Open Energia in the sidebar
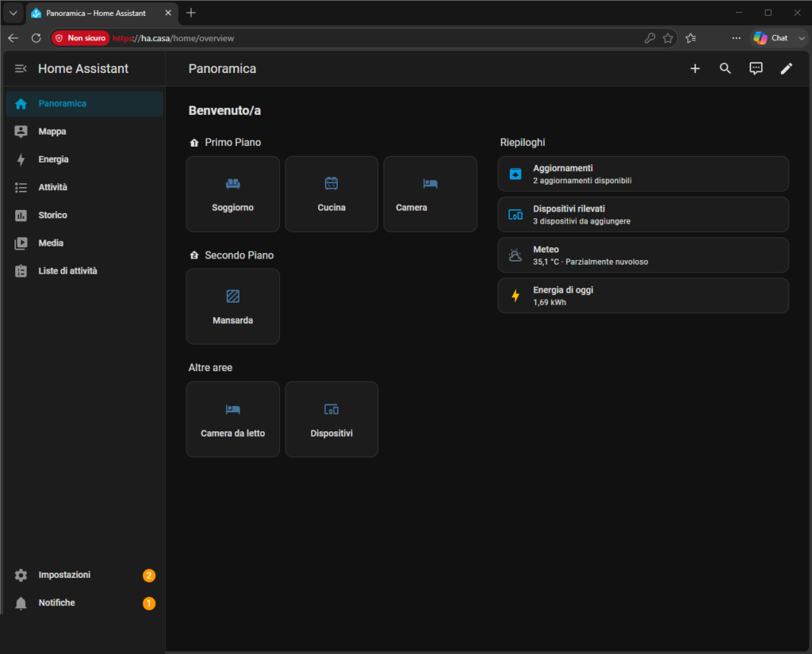812x654 pixels. 84,159
